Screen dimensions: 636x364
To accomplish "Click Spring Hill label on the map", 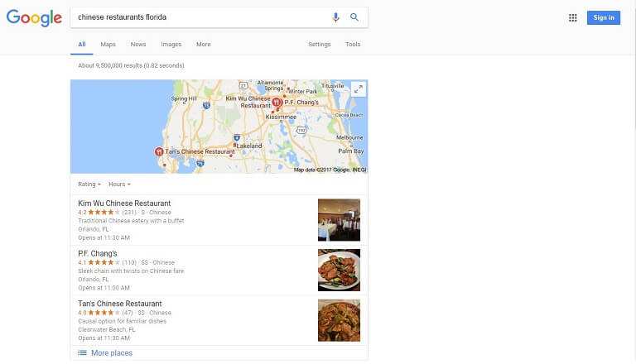I will (184, 98).
